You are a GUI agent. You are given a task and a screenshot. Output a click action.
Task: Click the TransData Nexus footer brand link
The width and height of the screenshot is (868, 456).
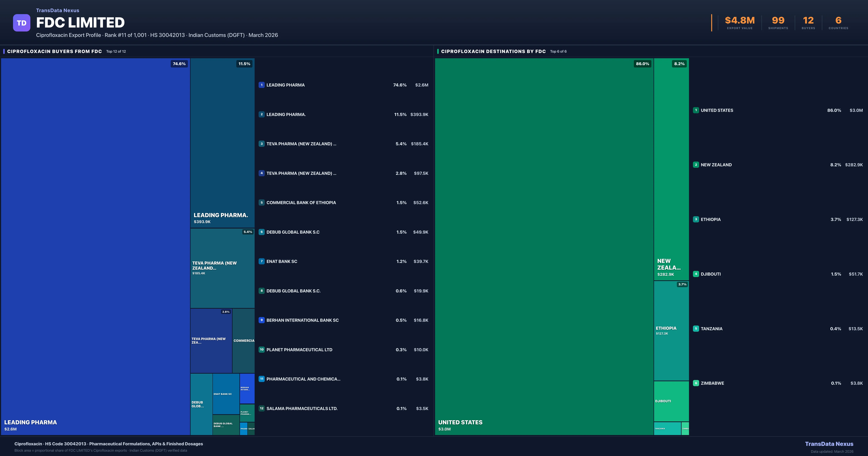[829, 444]
